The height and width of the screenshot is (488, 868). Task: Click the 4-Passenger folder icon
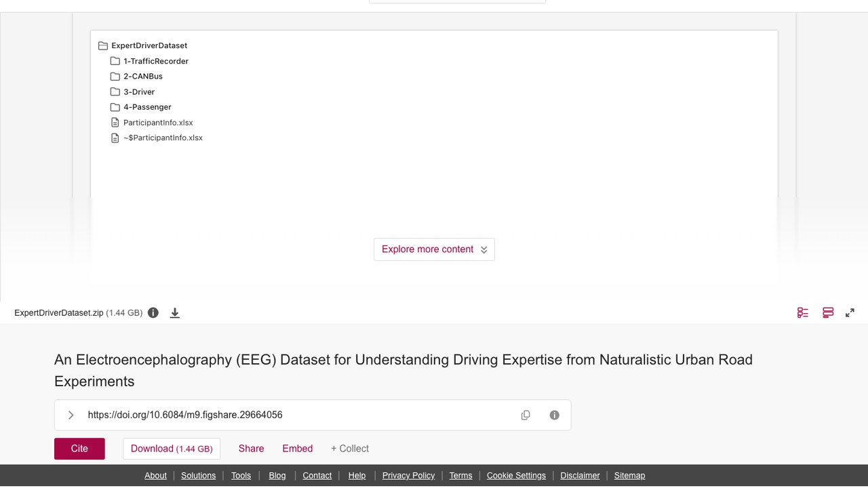115,107
